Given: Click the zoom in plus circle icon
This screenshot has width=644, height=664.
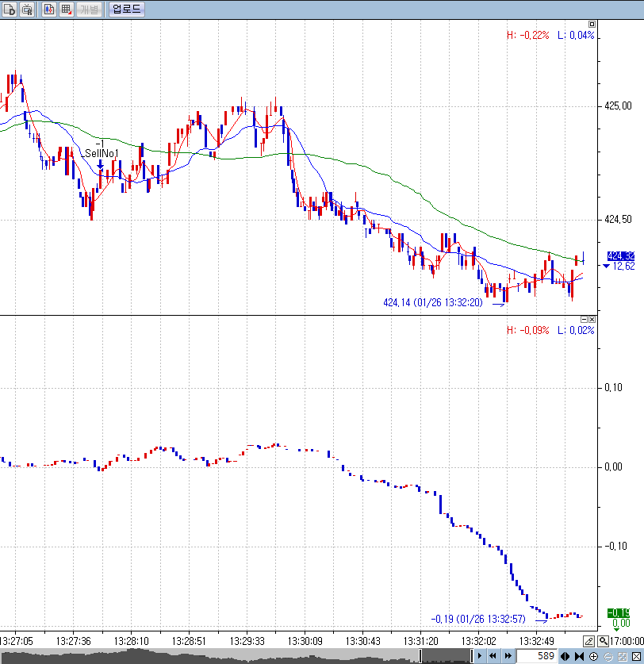Looking at the screenshot, I should point(593,656).
